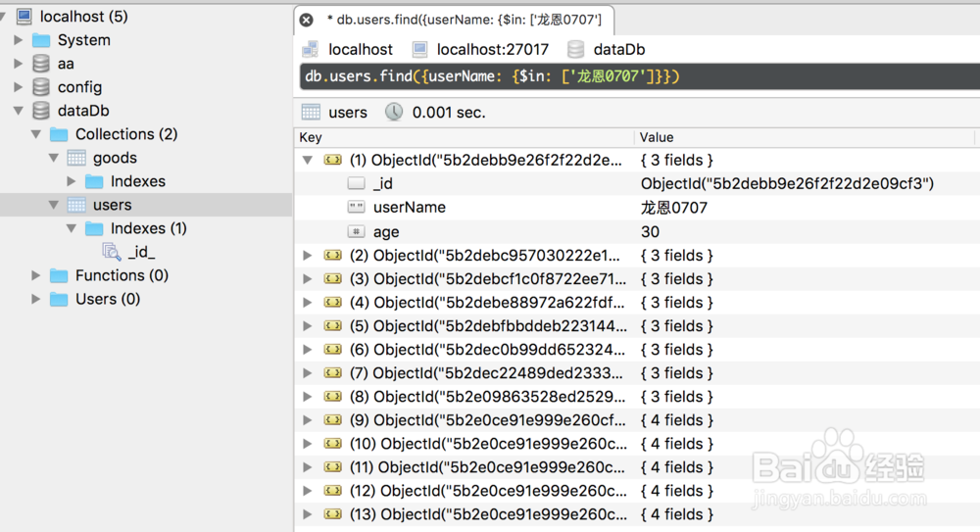Select the '{ 4 fields }' value of record (9)
The image size is (980, 532).
click(x=677, y=420)
